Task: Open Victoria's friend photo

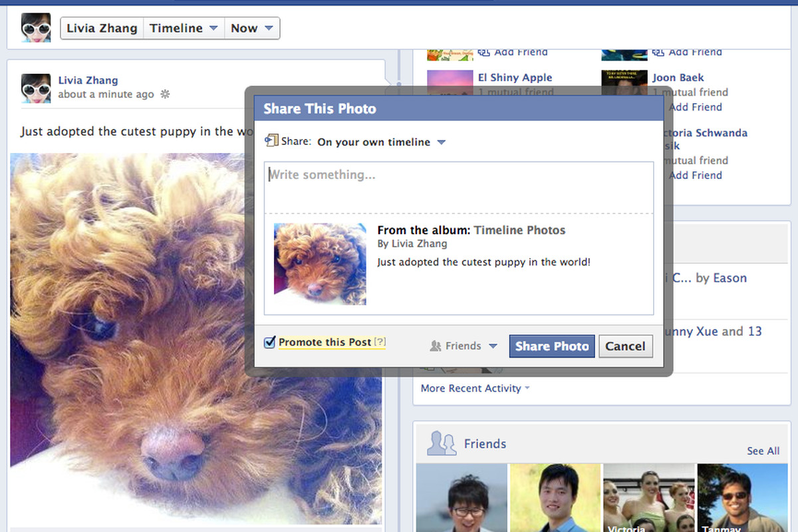Action: (649, 498)
